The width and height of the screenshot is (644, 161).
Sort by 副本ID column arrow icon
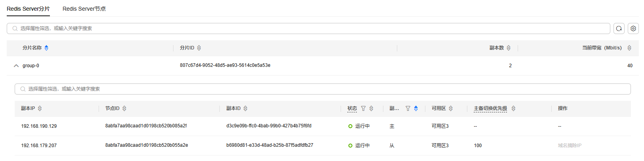click(246, 108)
